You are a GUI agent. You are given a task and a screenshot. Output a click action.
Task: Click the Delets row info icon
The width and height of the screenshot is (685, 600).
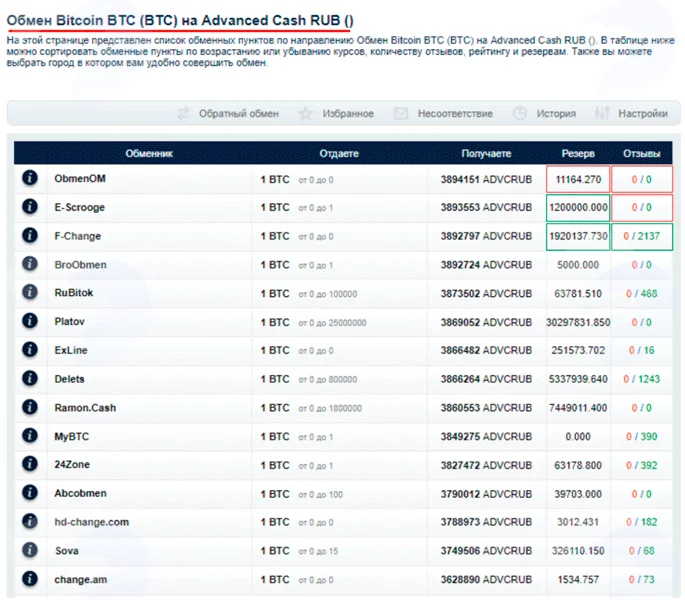tap(30, 378)
